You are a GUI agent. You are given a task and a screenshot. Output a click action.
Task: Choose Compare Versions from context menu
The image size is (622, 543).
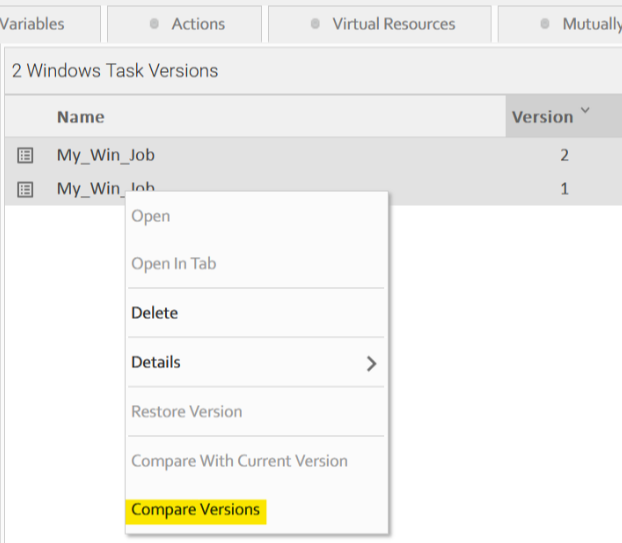click(x=195, y=510)
